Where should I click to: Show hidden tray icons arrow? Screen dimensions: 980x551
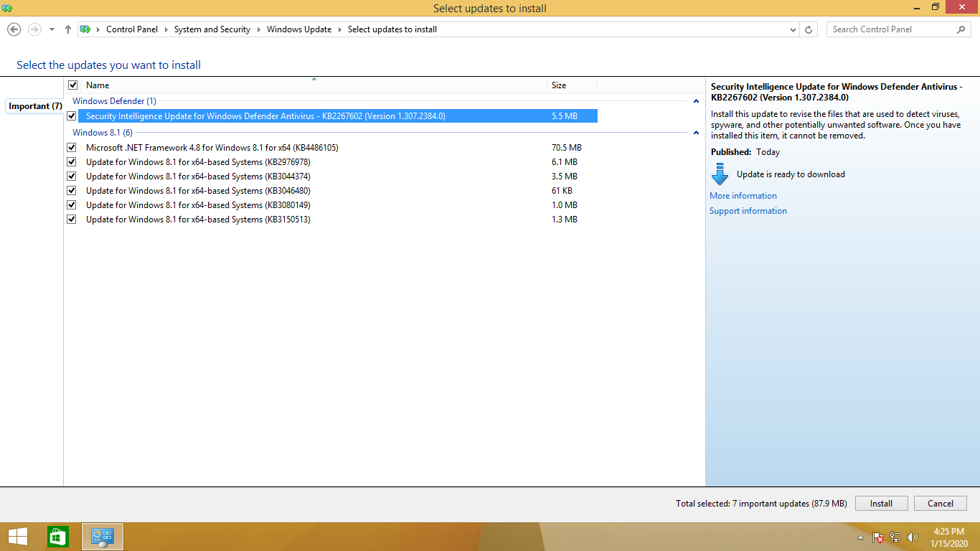(860, 537)
